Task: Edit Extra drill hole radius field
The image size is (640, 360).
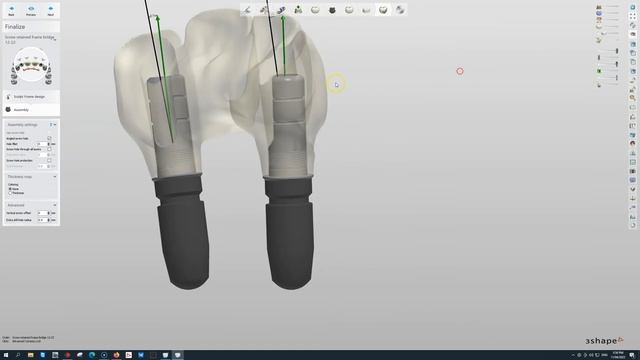Action: click(42, 220)
